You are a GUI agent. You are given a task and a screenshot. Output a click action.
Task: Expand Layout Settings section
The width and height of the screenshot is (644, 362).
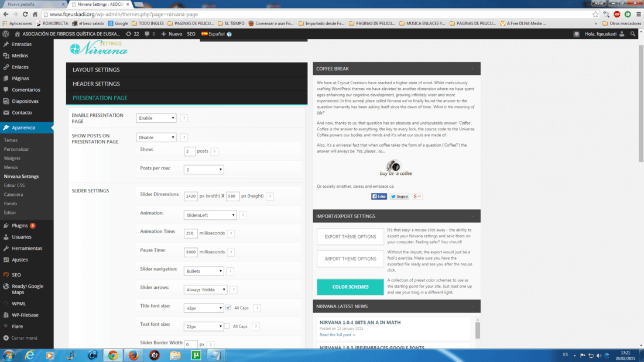point(186,70)
